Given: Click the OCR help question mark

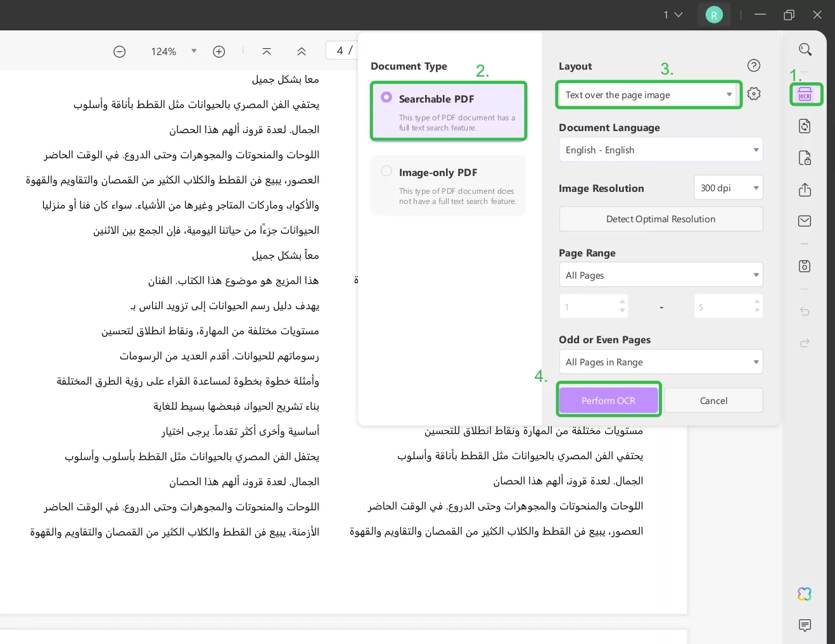Looking at the screenshot, I should click(x=753, y=65).
